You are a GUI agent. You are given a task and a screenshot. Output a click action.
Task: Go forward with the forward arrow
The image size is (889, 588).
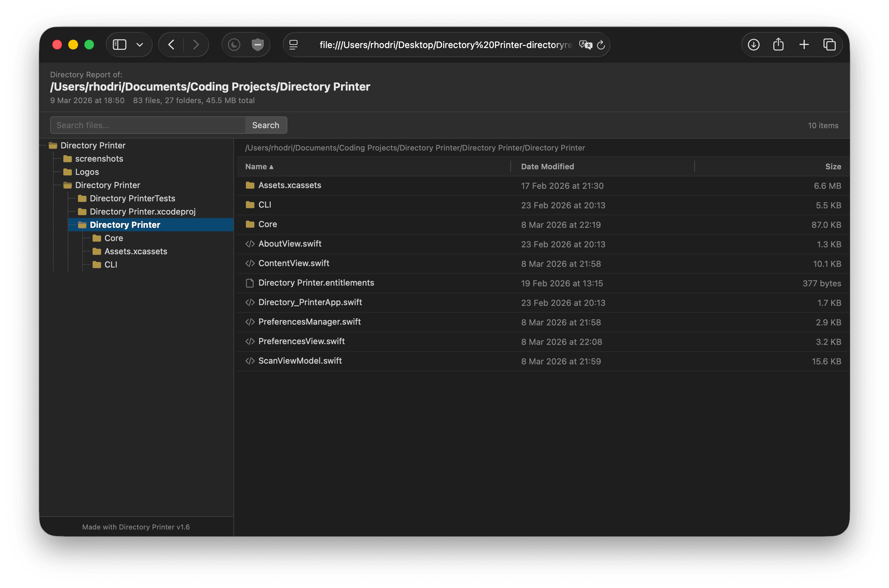pos(196,45)
